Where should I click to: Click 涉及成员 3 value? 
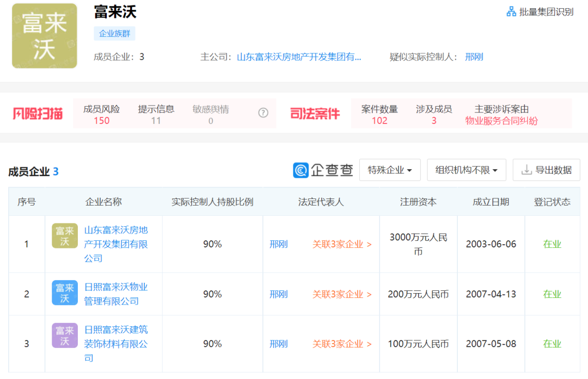click(x=434, y=121)
